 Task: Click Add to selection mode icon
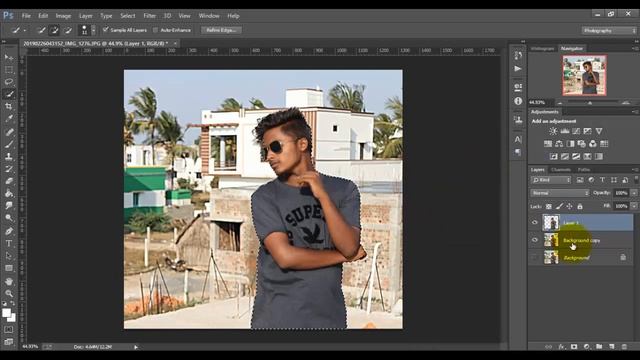(x=54, y=30)
